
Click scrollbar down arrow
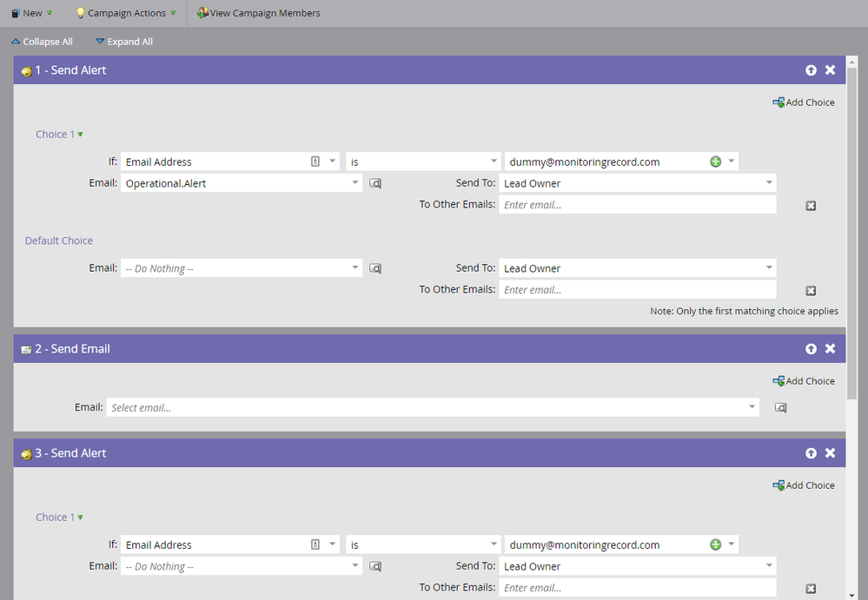coord(851,595)
